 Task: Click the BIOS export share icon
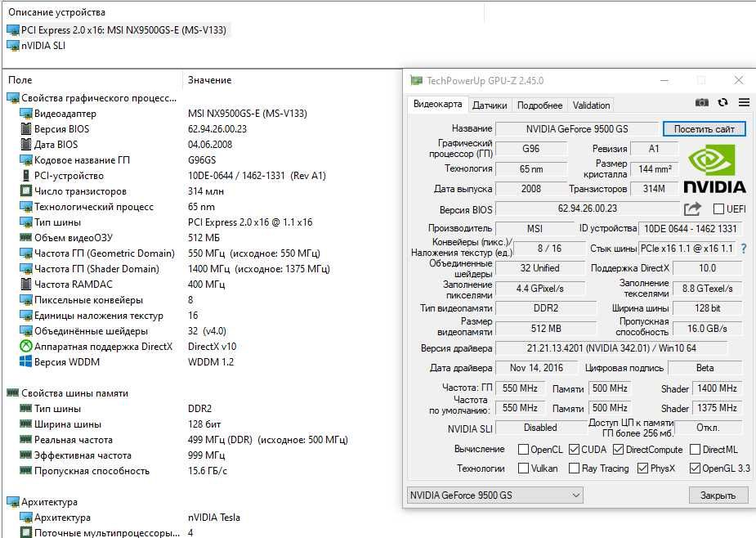coord(692,209)
